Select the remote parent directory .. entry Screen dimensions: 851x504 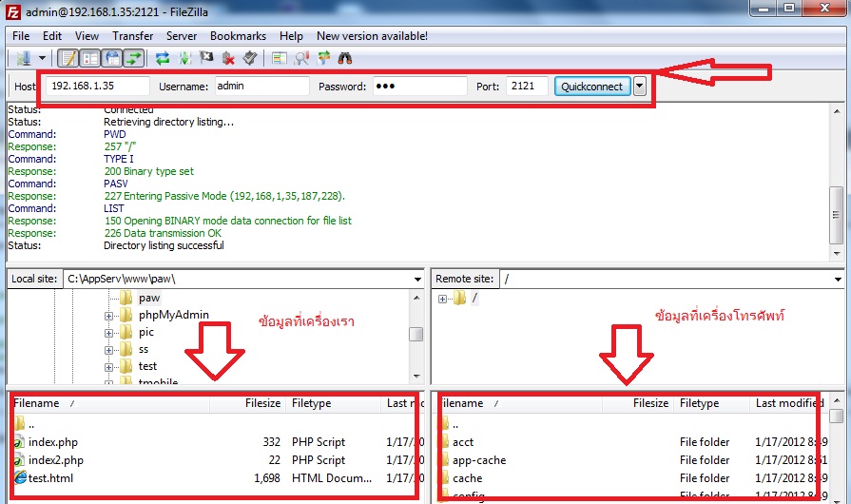[455, 424]
